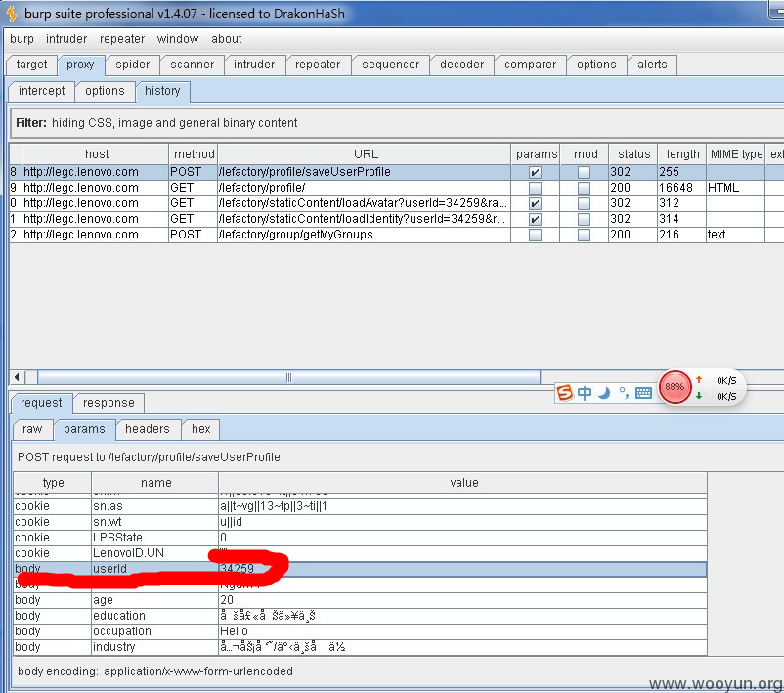Open the burp menu
784x693 pixels.
[22, 39]
